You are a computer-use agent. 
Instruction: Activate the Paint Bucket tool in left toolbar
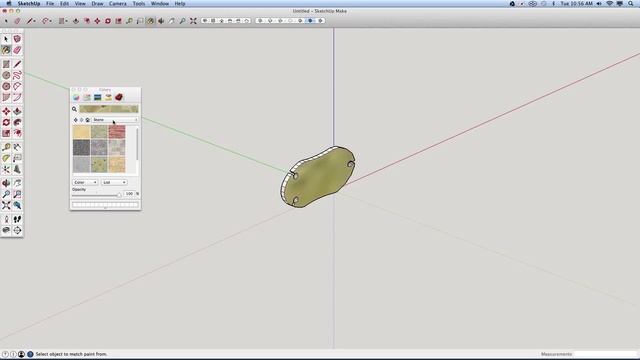(6, 50)
